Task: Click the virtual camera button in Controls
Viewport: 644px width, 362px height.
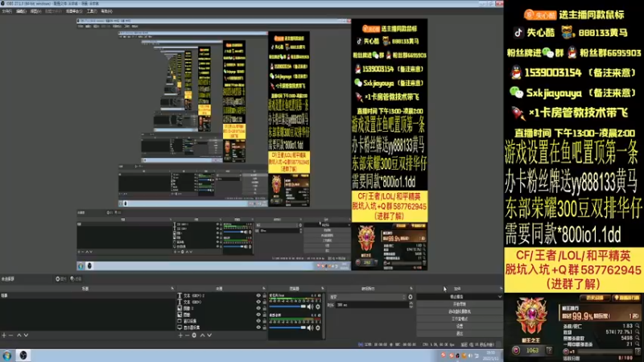Action: [x=460, y=311]
